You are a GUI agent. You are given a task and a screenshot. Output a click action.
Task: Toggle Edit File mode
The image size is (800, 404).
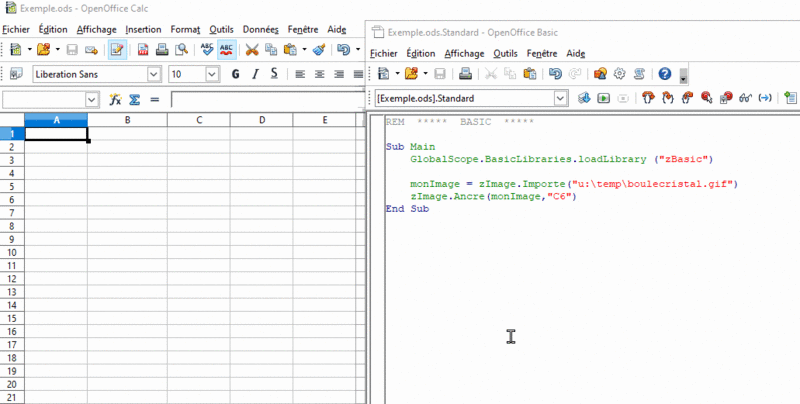click(x=117, y=49)
